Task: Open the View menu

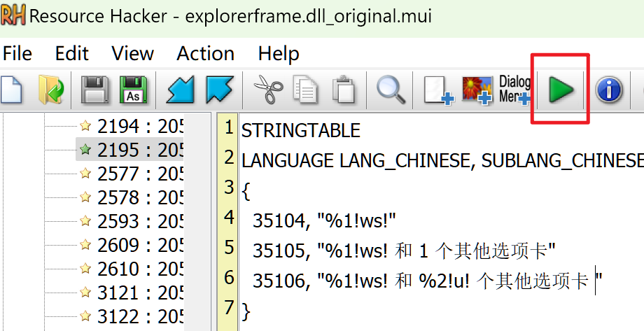Action: (133, 54)
